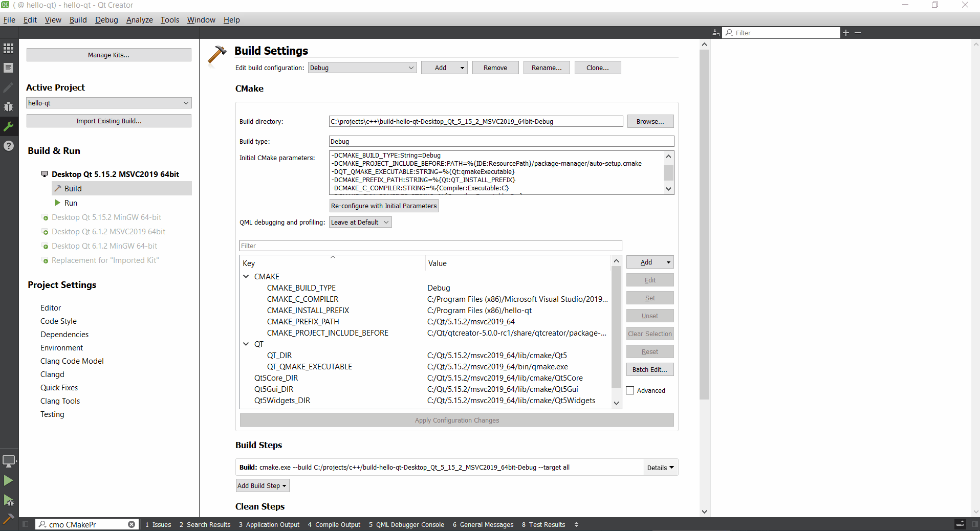The image size is (980, 531).
Task: Open Debug mode bug icon
Action: coord(9,107)
